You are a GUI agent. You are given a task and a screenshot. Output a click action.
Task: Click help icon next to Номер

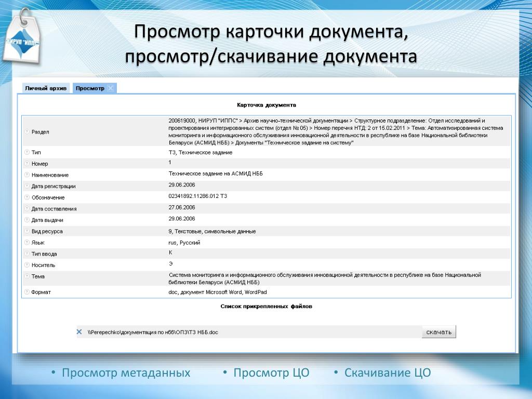27,164
